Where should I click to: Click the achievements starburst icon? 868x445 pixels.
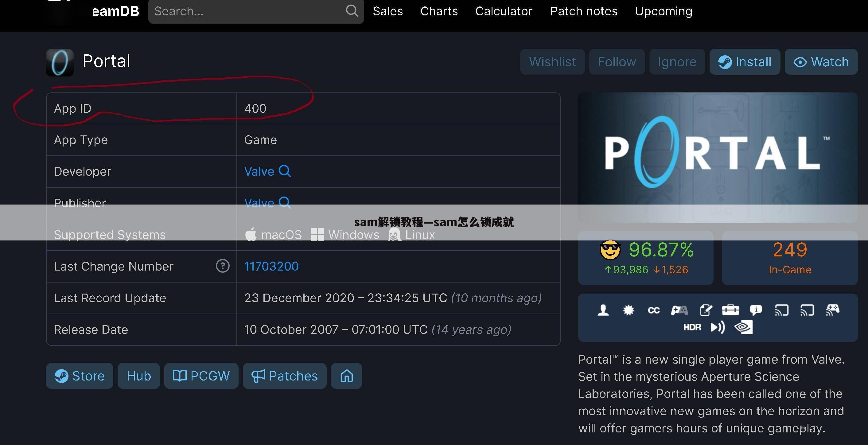[629, 310]
